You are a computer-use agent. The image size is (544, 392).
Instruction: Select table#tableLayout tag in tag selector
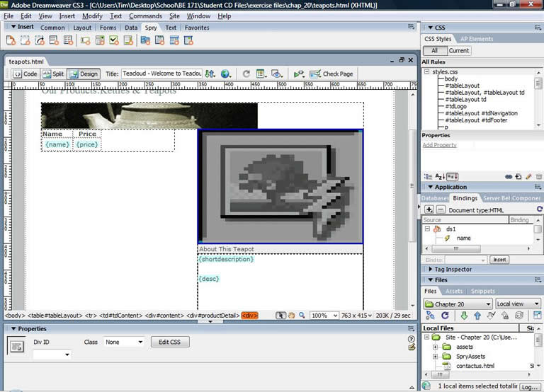tap(55, 316)
